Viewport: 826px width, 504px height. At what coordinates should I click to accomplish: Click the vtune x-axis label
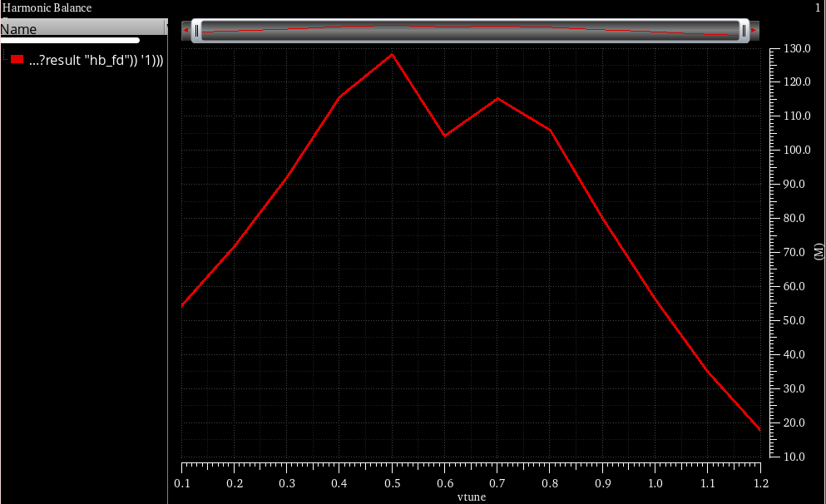[x=472, y=497]
